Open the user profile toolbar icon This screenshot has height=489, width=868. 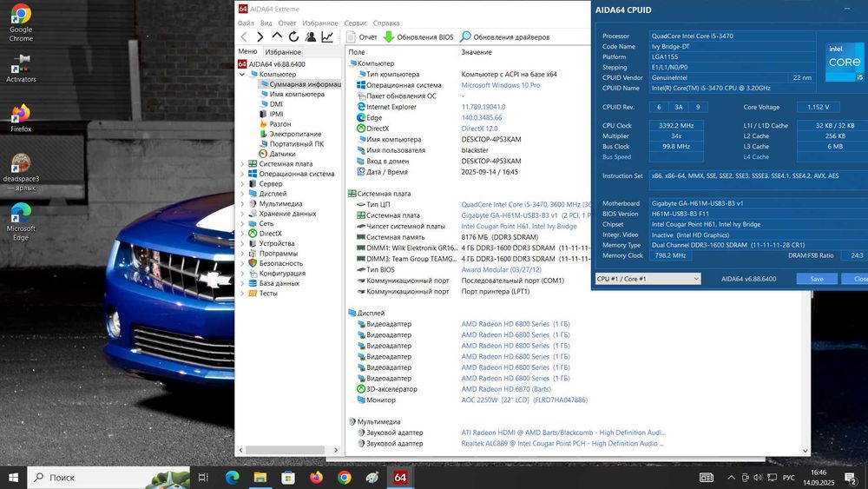point(311,37)
